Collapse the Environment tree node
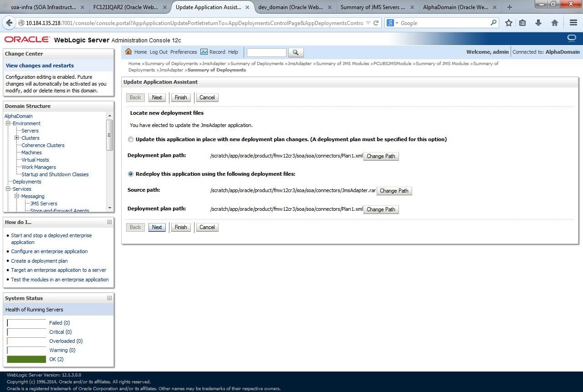583x392 pixels. [x=8, y=123]
